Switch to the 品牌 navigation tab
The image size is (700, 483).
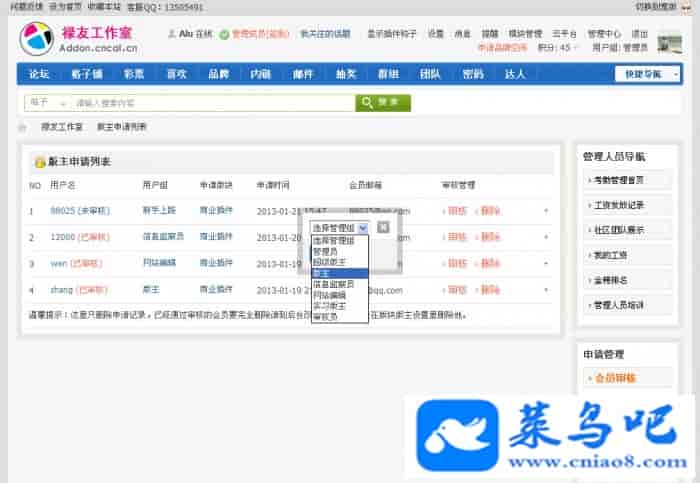pyautogui.click(x=218, y=74)
